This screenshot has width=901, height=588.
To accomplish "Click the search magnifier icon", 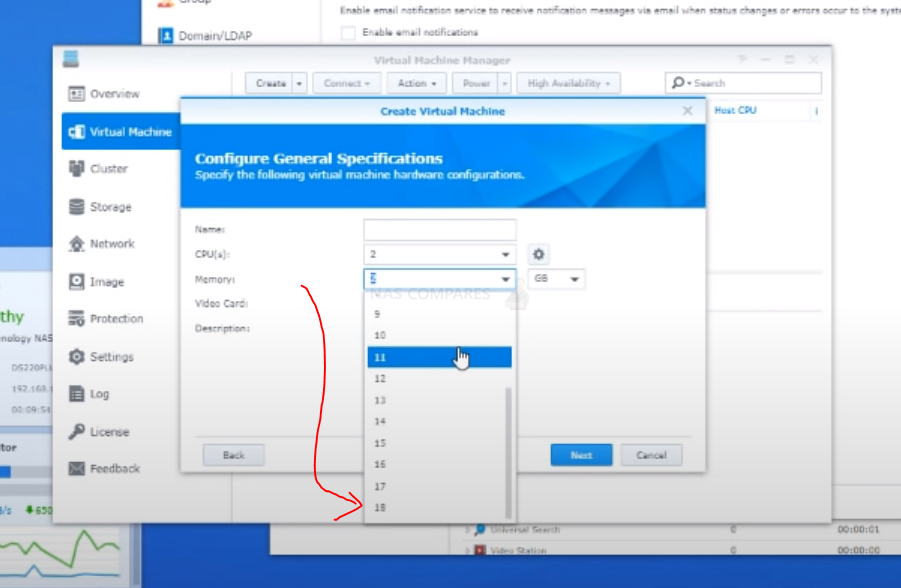I will pos(679,83).
